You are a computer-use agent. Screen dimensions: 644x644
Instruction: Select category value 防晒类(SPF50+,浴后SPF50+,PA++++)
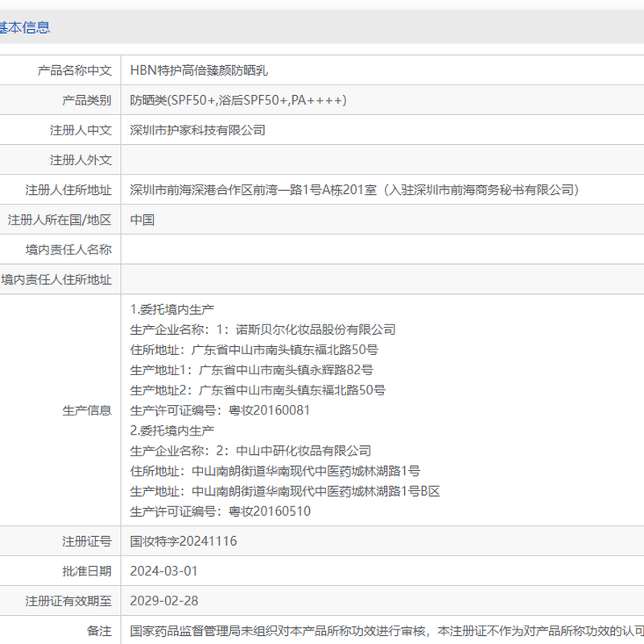(238, 100)
